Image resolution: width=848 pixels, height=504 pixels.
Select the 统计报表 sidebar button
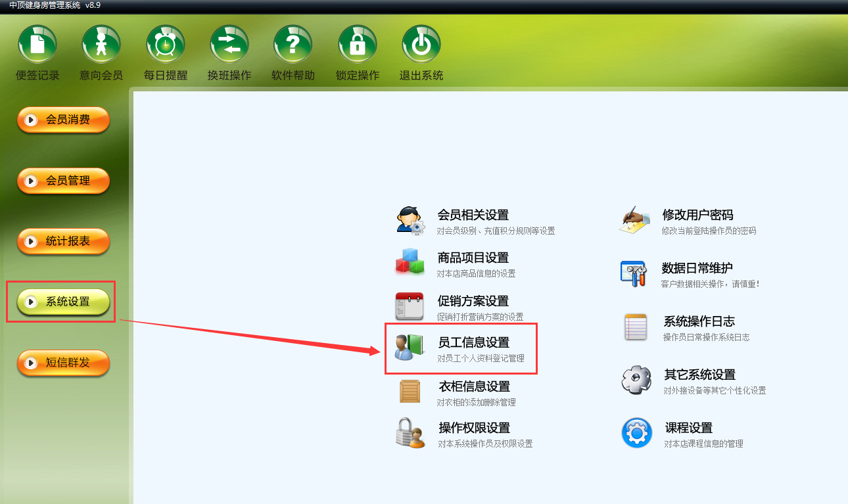(63, 241)
